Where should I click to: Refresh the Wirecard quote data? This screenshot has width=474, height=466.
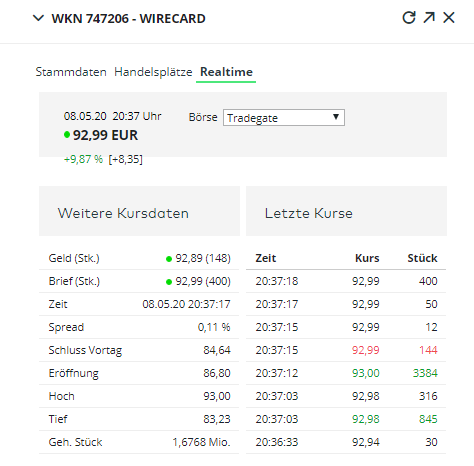coord(409,18)
